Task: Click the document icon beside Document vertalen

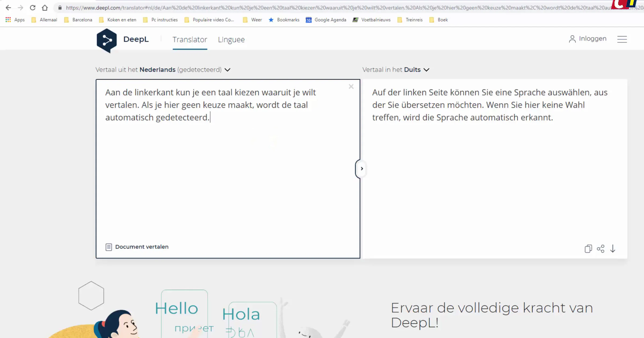Action: pyautogui.click(x=109, y=247)
